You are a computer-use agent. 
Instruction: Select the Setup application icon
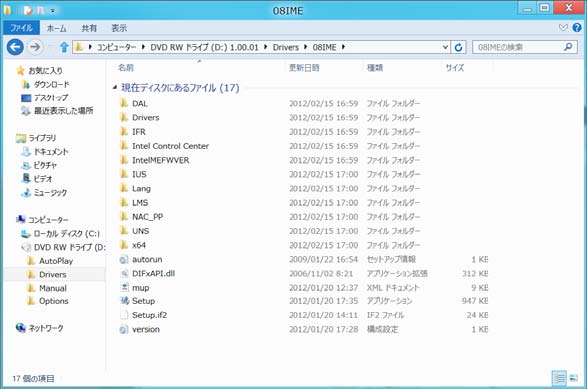point(124,301)
